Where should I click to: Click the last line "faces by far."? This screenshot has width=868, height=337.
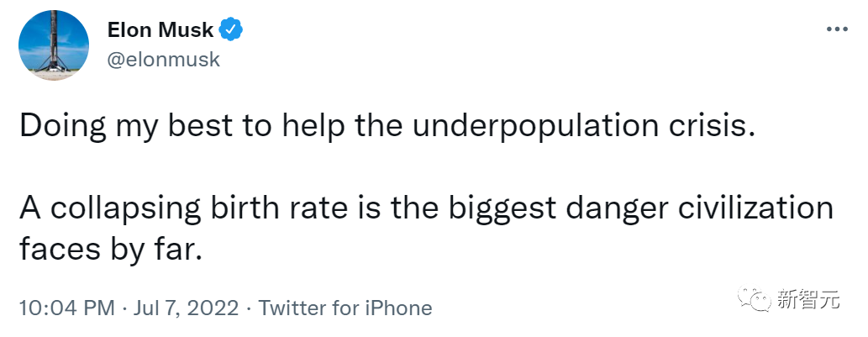(x=110, y=248)
